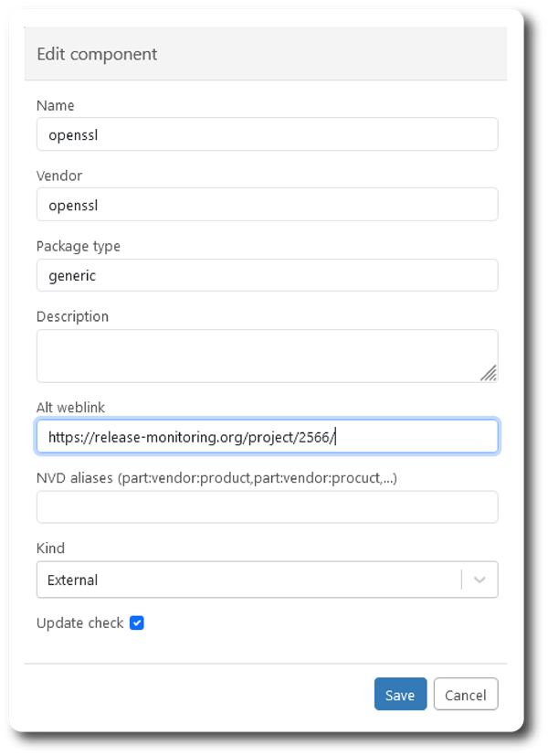Open the Kind dropdown showing External
The width and height of the screenshot is (548, 756).
[268, 580]
